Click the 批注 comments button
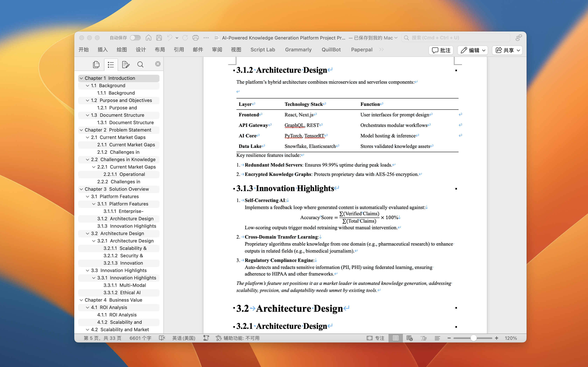This screenshot has width=588, height=367. [441, 50]
